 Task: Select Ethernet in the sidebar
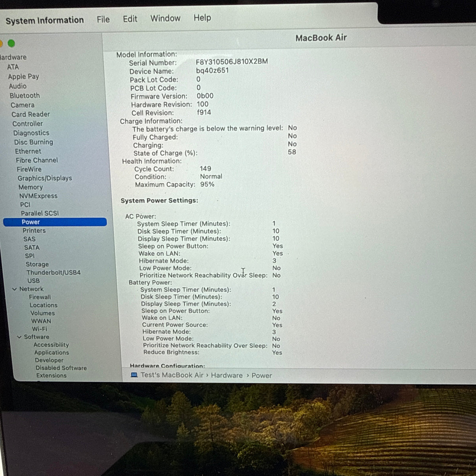(28, 151)
